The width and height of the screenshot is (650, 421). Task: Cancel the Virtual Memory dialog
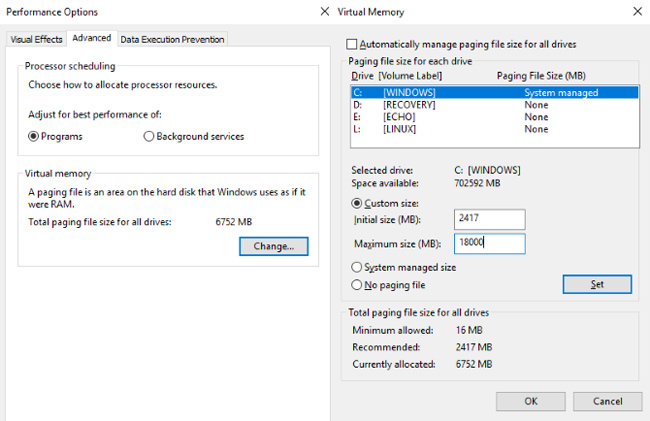click(x=607, y=401)
